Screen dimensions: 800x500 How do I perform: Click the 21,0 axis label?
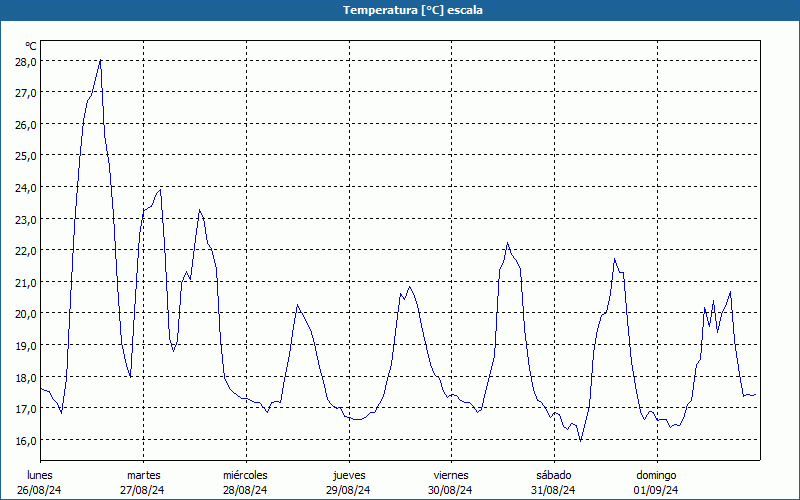tap(26, 283)
